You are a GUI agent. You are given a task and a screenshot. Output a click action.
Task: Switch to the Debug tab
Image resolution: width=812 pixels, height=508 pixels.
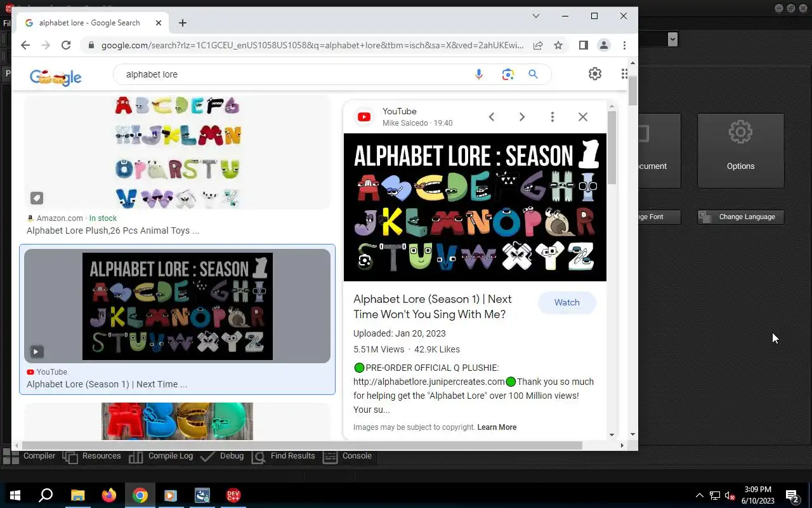(x=222, y=456)
